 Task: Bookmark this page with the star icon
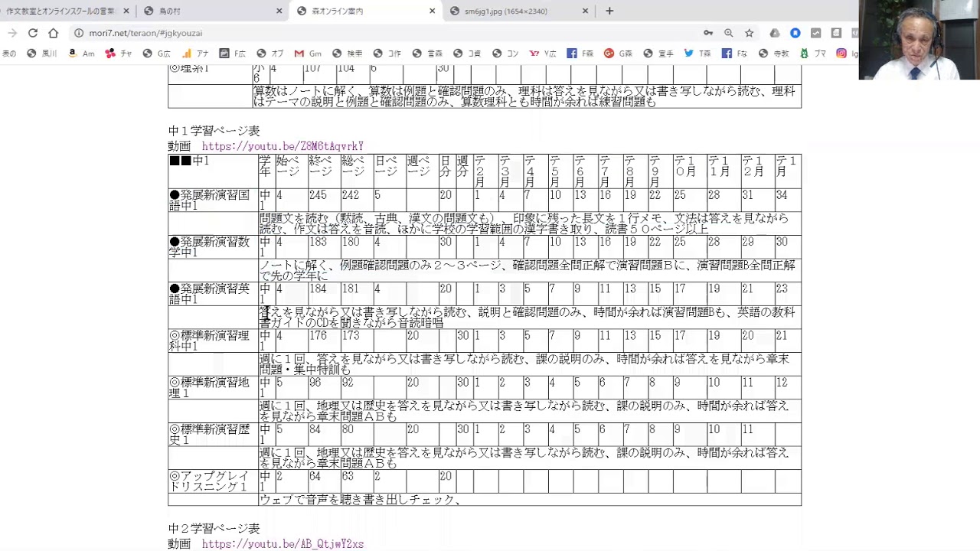tap(750, 33)
